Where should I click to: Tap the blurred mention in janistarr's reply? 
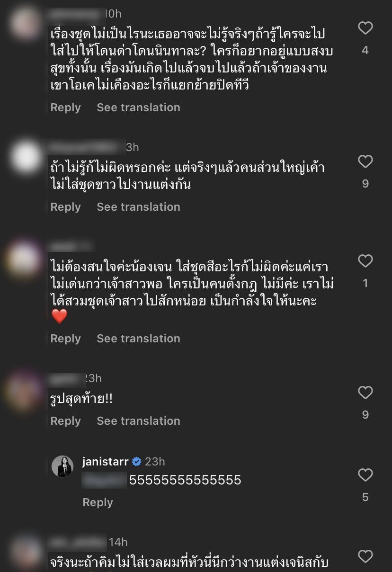pyautogui.click(x=104, y=480)
